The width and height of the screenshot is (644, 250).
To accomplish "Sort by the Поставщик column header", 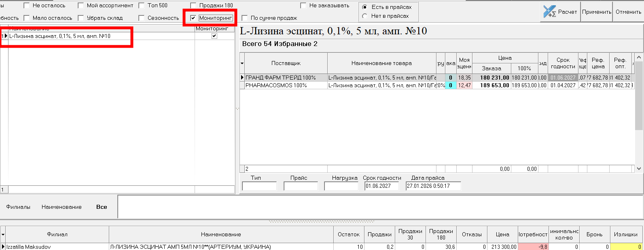I will coord(286,63).
